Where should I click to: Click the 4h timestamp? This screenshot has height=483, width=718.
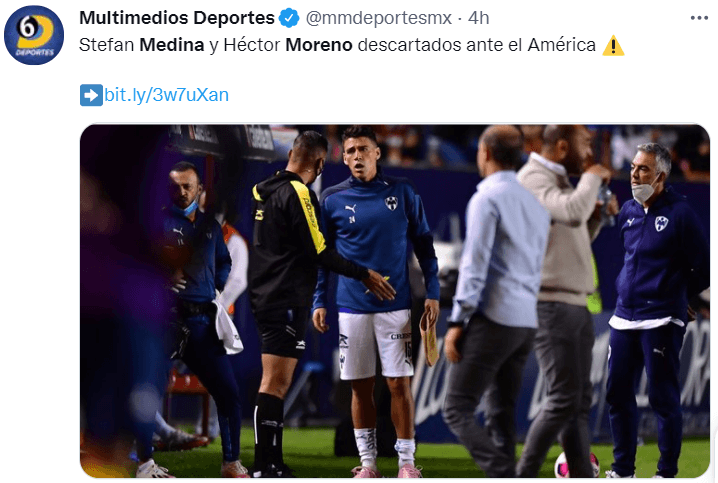tap(479, 18)
